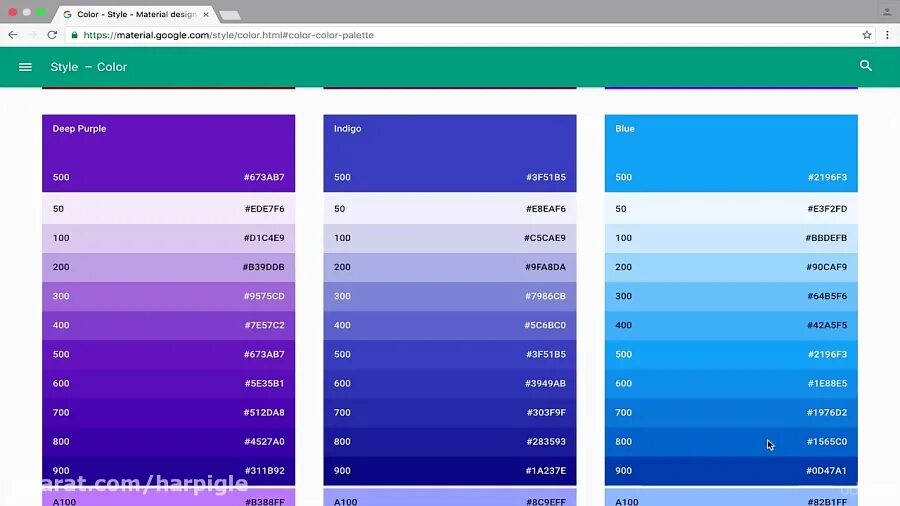Click the Deep Purple palette title text
This screenshot has height=506, width=900.
(79, 129)
